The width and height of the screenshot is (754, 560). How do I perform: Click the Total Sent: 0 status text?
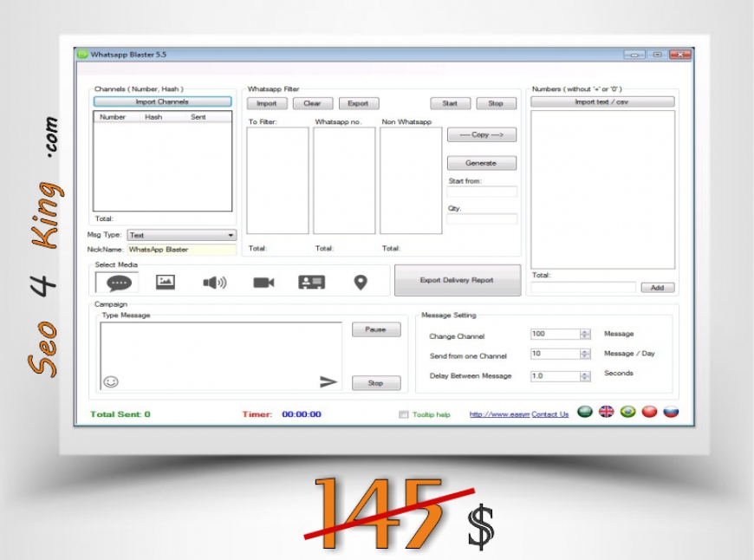(x=120, y=414)
